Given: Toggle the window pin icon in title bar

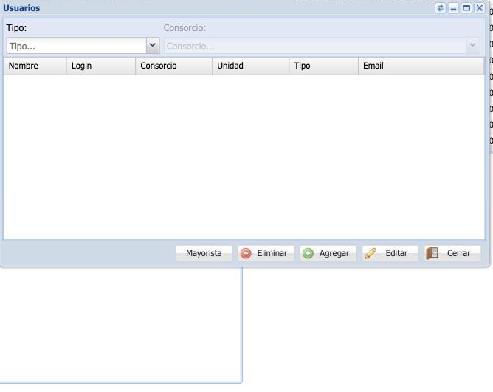Looking at the screenshot, I should [x=440, y=8].
